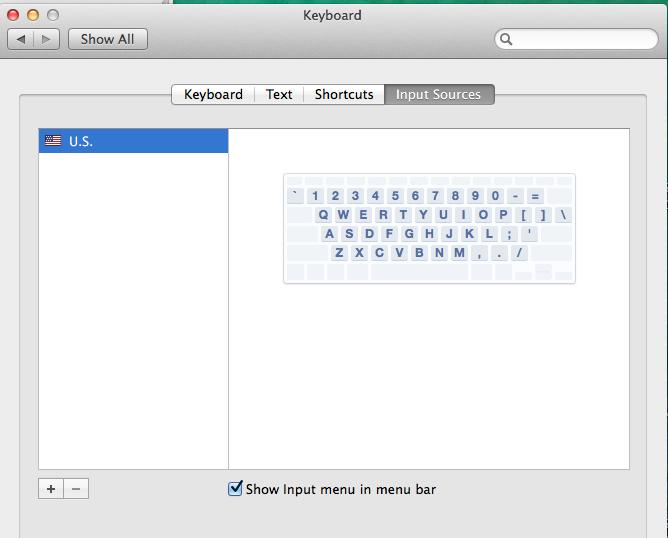Select the U.S. input source row
The width and height of the screenshot is (668, 538).
(133, 141)
